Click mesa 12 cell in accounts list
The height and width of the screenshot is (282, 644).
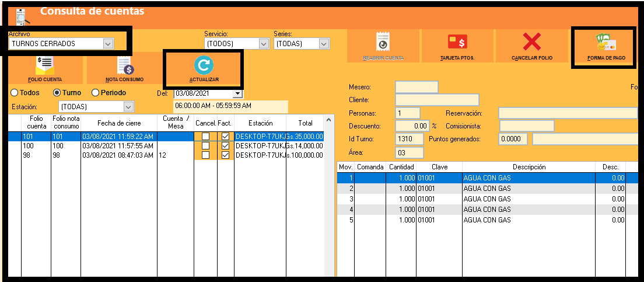176,155
